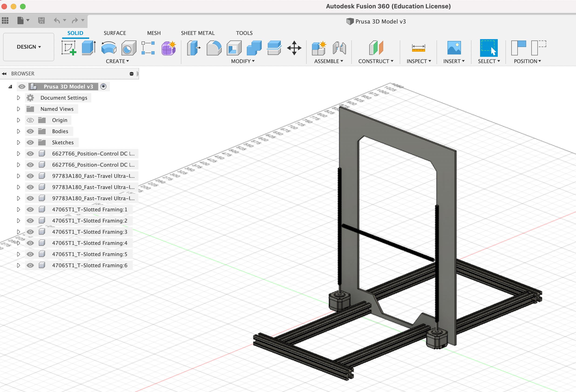Toggle visibility of Sketches folder
Screen dimensions: 576x392
point(30,142)
